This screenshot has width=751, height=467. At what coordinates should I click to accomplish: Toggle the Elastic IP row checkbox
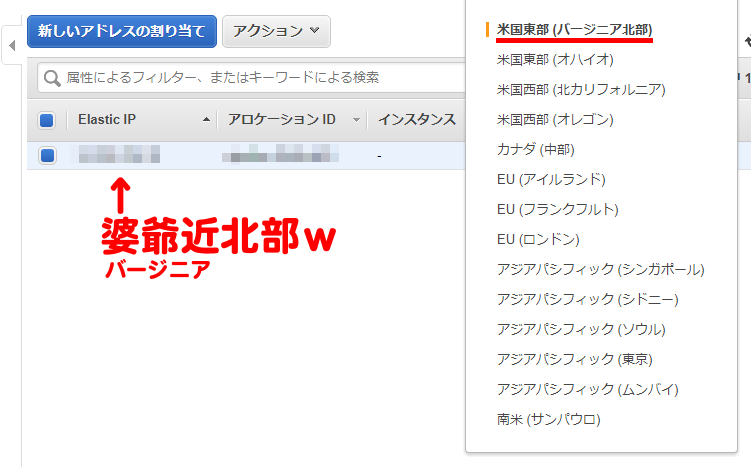coord(47,156)
